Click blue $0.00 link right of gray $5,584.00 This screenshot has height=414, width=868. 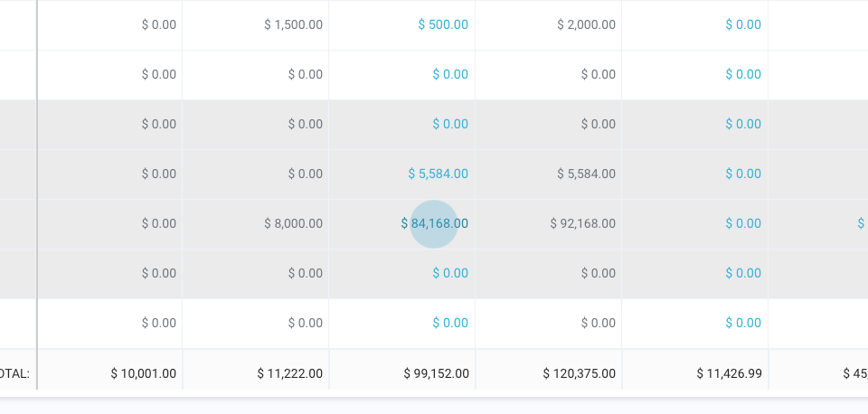[743, 174]
